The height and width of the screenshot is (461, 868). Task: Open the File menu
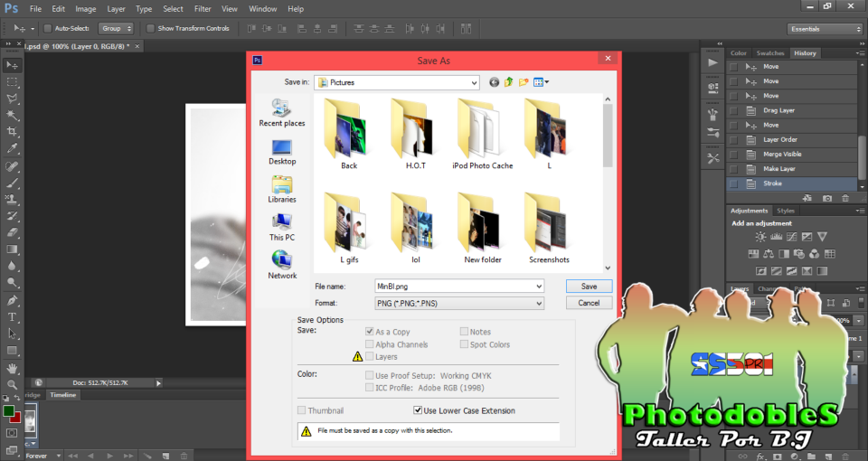click(35, 9)
